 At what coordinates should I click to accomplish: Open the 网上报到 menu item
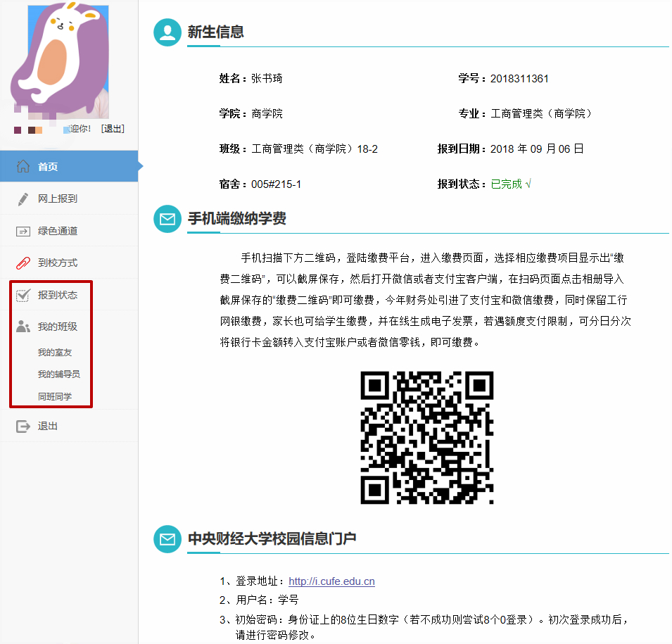(69, 198)
